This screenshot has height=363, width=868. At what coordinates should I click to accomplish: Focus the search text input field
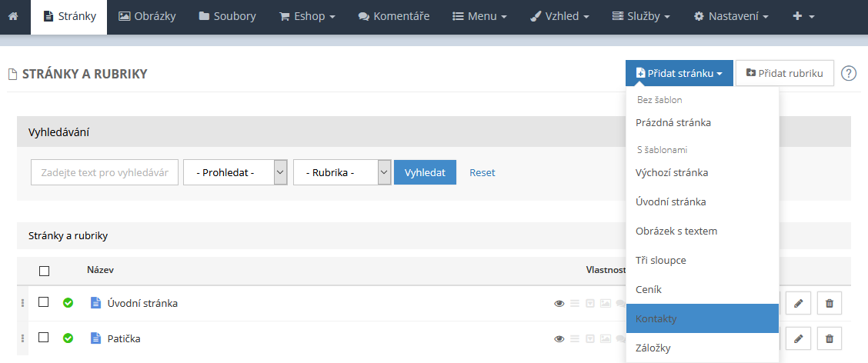click(x=105, y=172)
